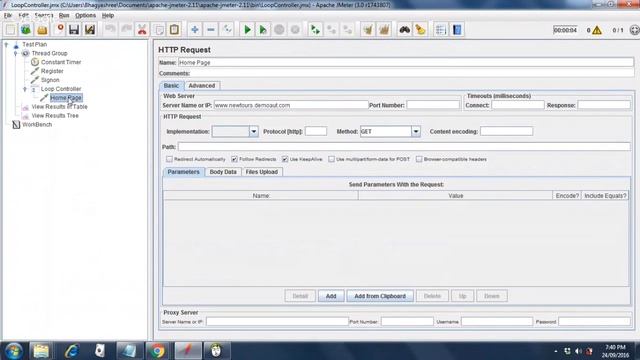Open the Help menu
640x360 pixels.
click(x=108, y=16)
